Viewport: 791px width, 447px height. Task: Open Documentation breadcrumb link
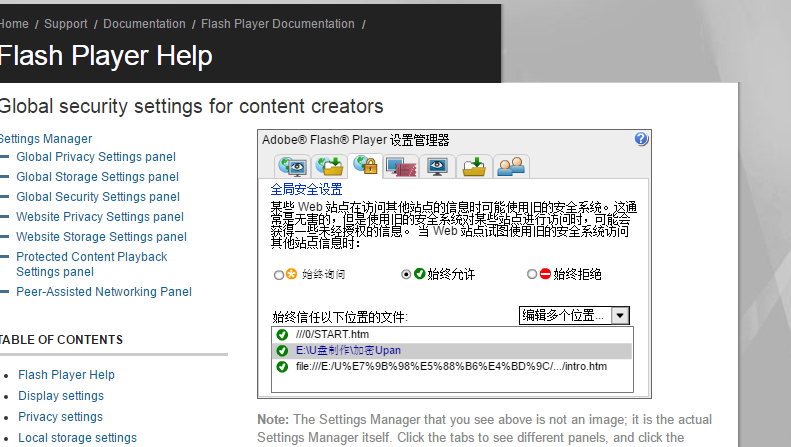click(144, 24)
